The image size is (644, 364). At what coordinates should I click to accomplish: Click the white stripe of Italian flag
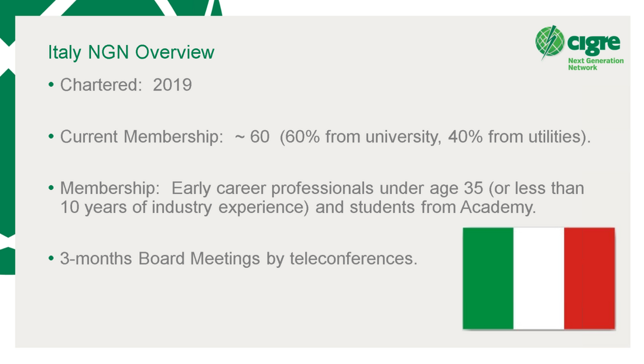click(x=539, y=278)
